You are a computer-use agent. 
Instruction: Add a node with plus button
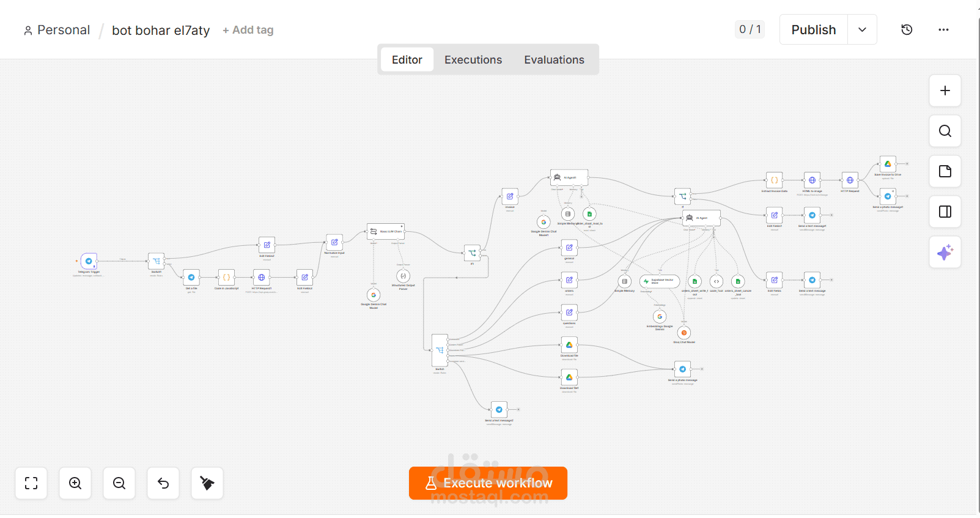tap(945, 91)
